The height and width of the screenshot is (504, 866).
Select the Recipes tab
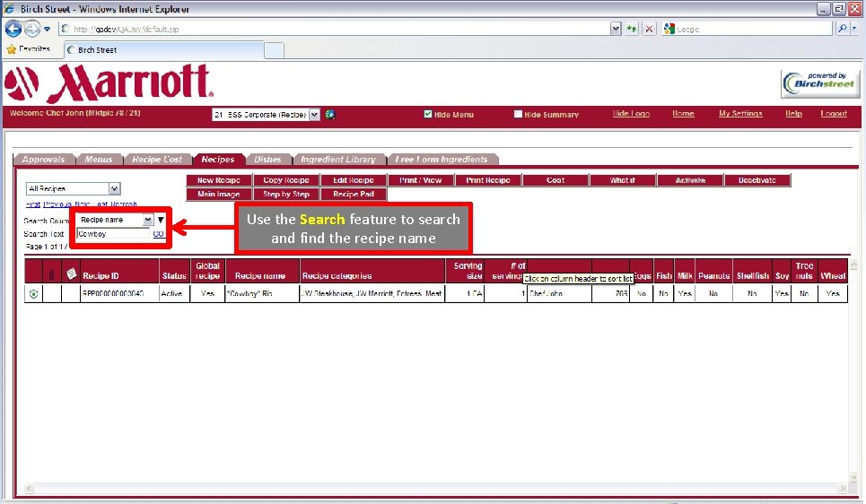[217, 159]
